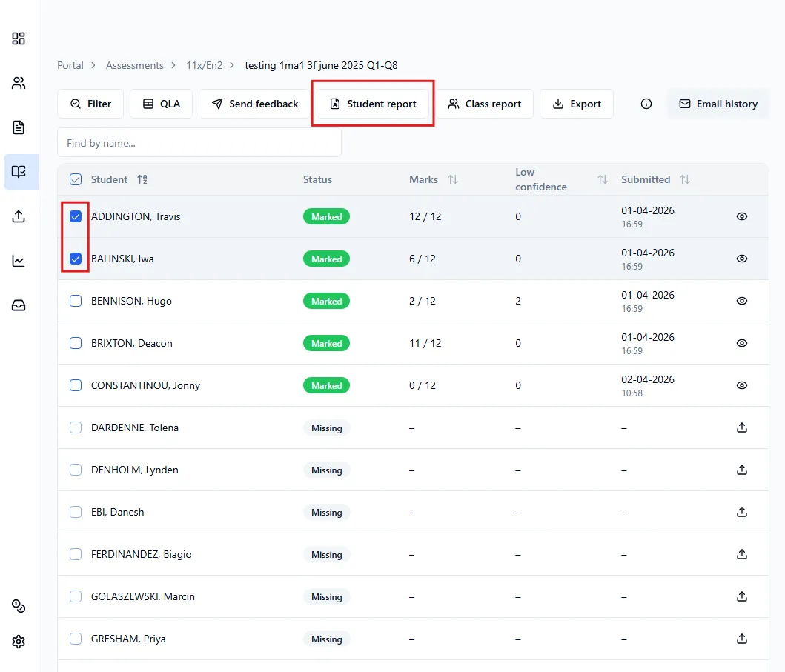This screenshot has width=785, height=672.
Task: Click the Status column header
Action: (317, 179)
